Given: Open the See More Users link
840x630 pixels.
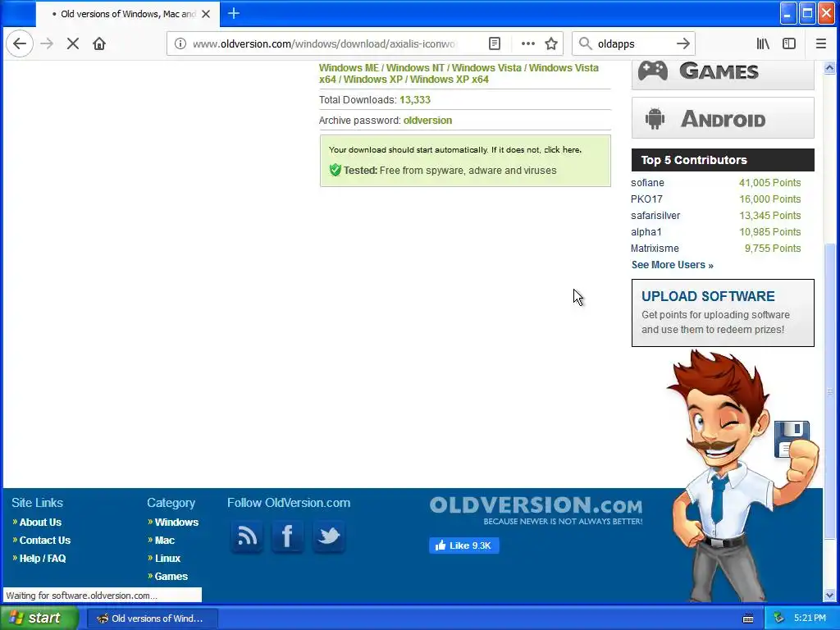Looking at the screenshot, I should point(673,265).
